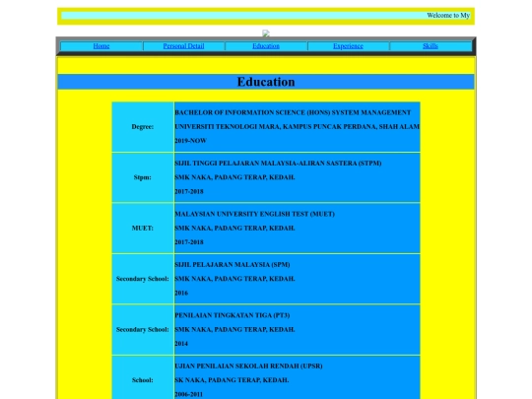Image resolution: width=532 pixels, height=399 pixels.
Task: Select Sijil Pelajaran Malaysia (SPM) text
Action: pos(233,264)
